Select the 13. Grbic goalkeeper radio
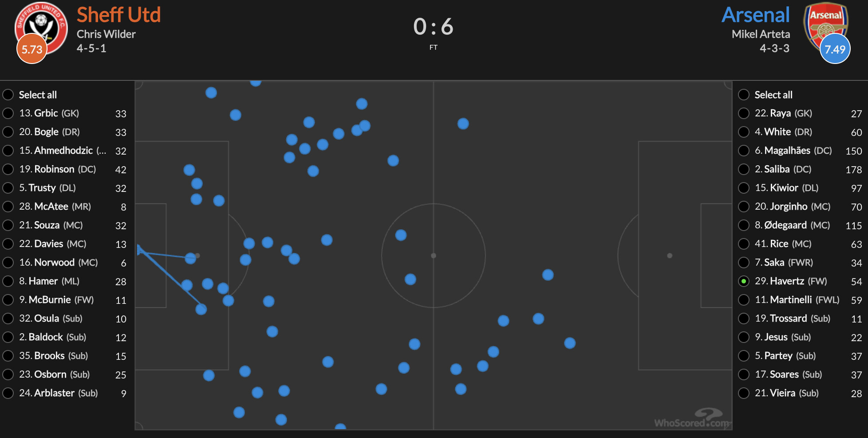The image size is (868, 438). tap(8, 113)
